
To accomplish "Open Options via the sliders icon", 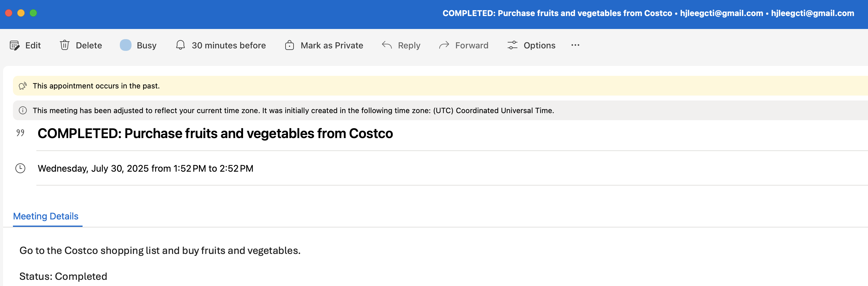I will pyautogui.click(x=512, y=45).
